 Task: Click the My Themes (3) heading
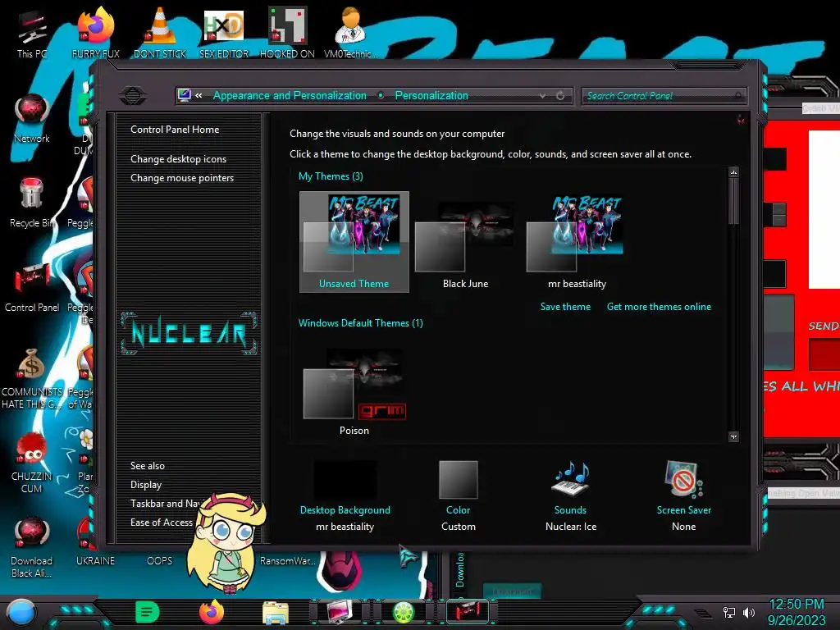coord(331,176)
